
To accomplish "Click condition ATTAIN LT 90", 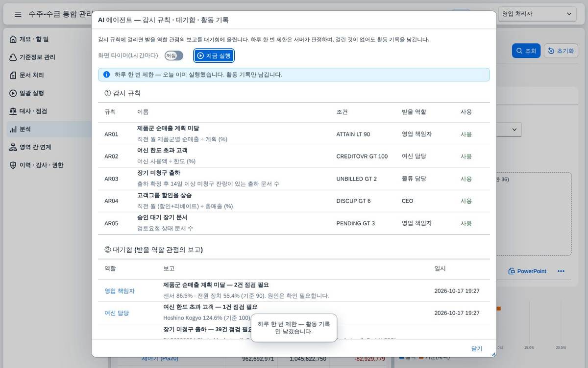I will tap(353, 134).
